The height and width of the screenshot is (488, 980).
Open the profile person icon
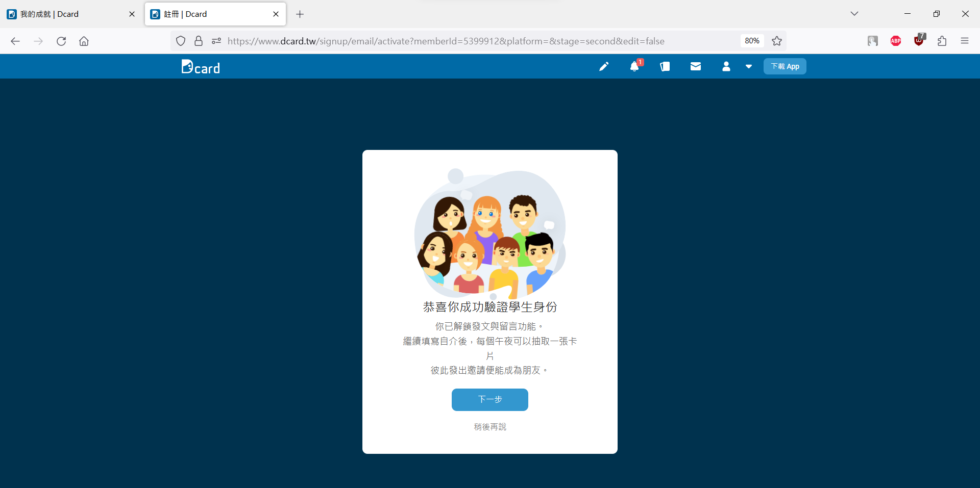click(x=726, y=66)
